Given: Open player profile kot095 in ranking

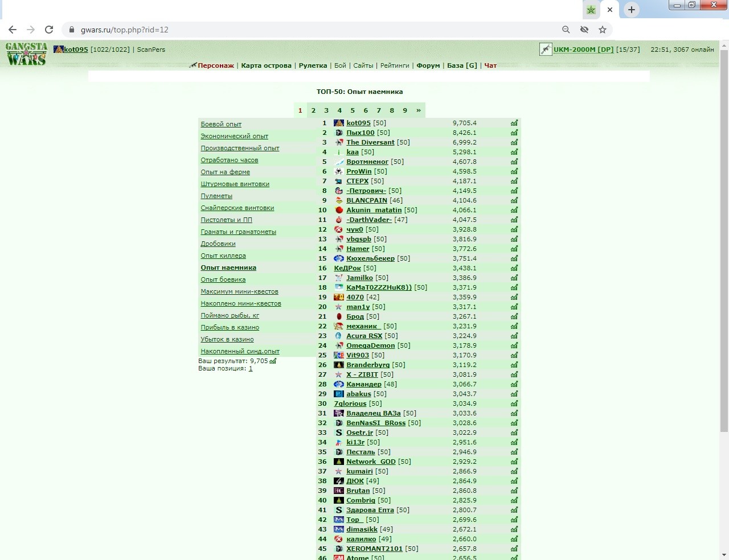Looking at the screenshot, I should point(358,123).
